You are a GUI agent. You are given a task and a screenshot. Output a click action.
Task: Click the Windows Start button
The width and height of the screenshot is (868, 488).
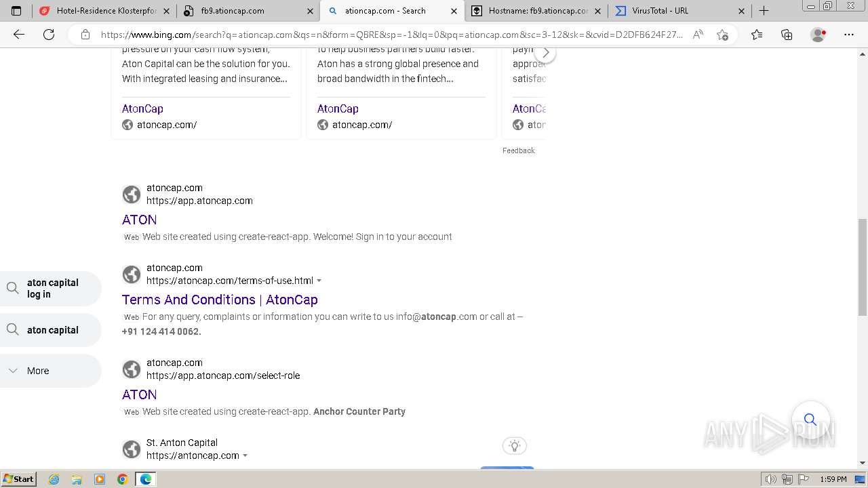click(x=19, y=479)
